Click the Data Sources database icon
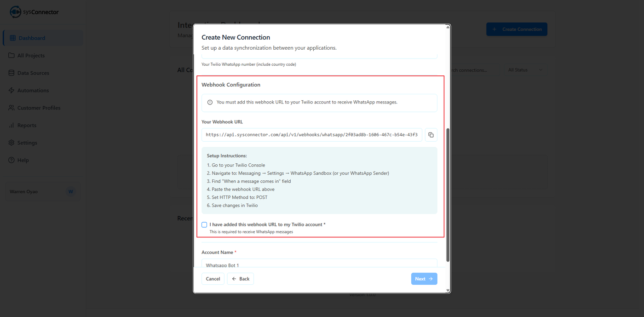 [x=11, y=73]
